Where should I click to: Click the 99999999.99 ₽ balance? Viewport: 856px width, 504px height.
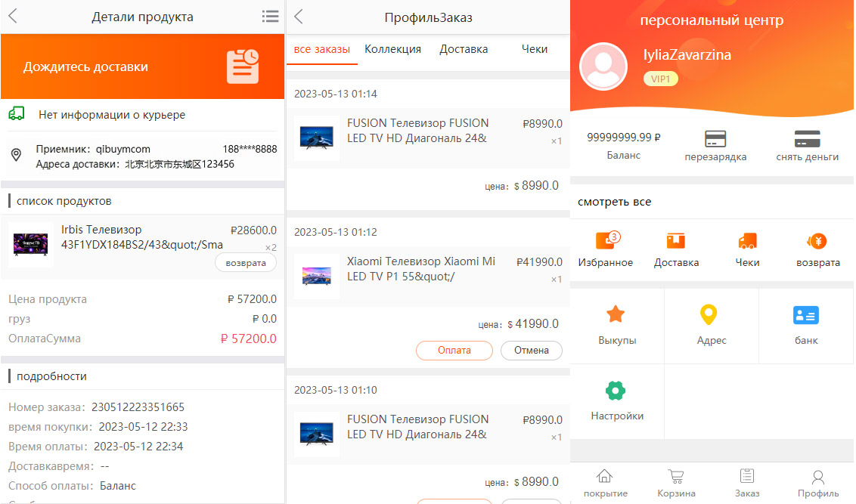click(623, 138)
